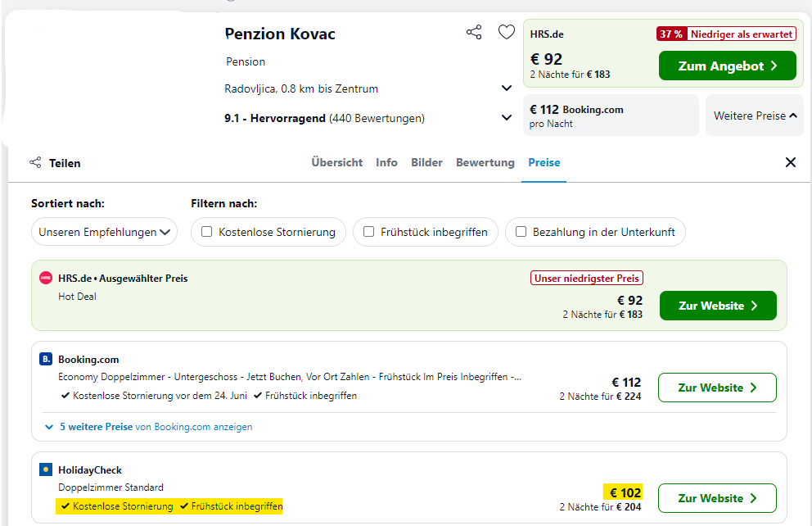The height and width of the screenshot is (526, 812).
Task: Collapse the Weitere Preise panel
Action: pyautogui.click(x=755, y=116)
